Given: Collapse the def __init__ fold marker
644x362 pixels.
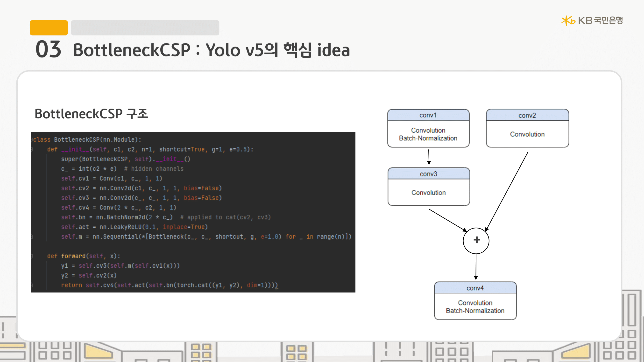Looking at the screenshot, I should tap(32, 149).
